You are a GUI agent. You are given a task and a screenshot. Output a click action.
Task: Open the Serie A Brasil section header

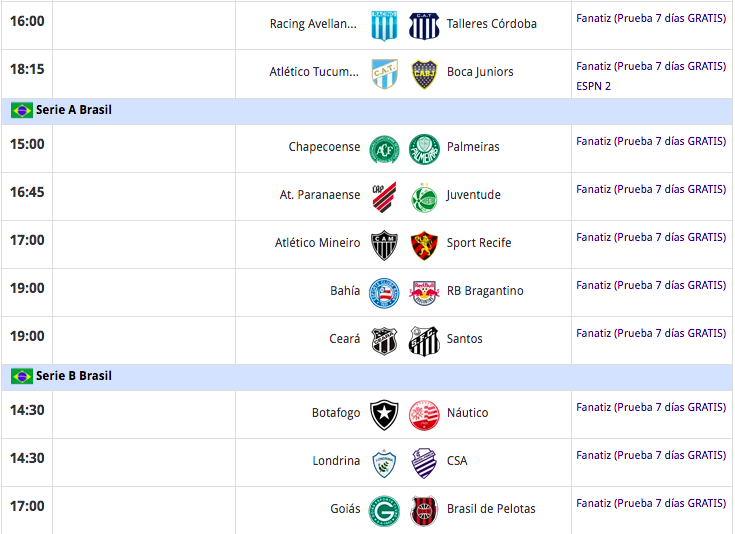click(74, 110)
